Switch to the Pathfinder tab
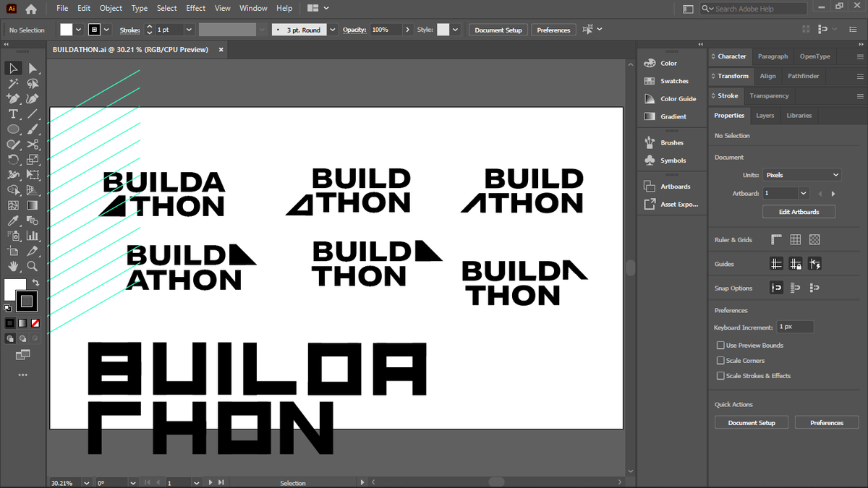The image size is (868, 488). coord(803,76)
